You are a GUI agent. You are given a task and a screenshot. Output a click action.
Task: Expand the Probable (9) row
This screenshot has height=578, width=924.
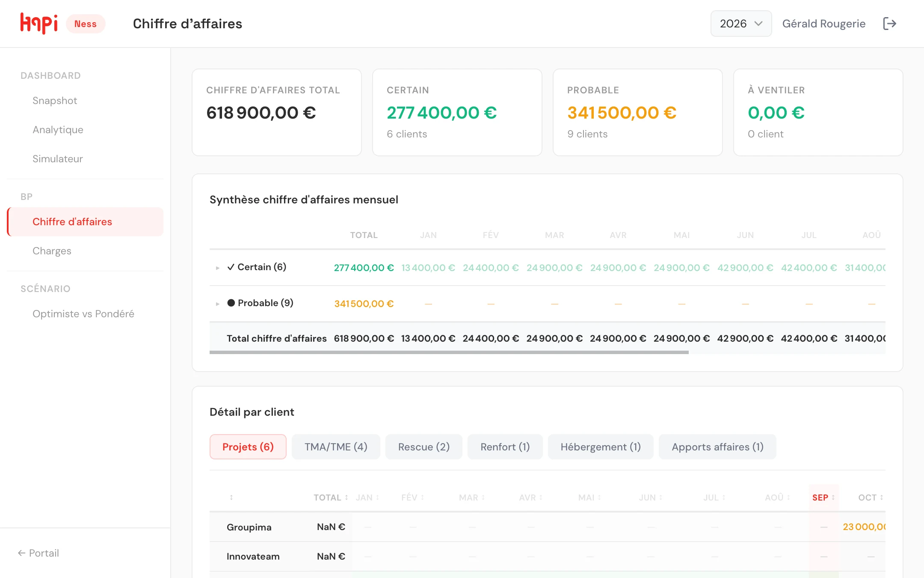(218, 304)
